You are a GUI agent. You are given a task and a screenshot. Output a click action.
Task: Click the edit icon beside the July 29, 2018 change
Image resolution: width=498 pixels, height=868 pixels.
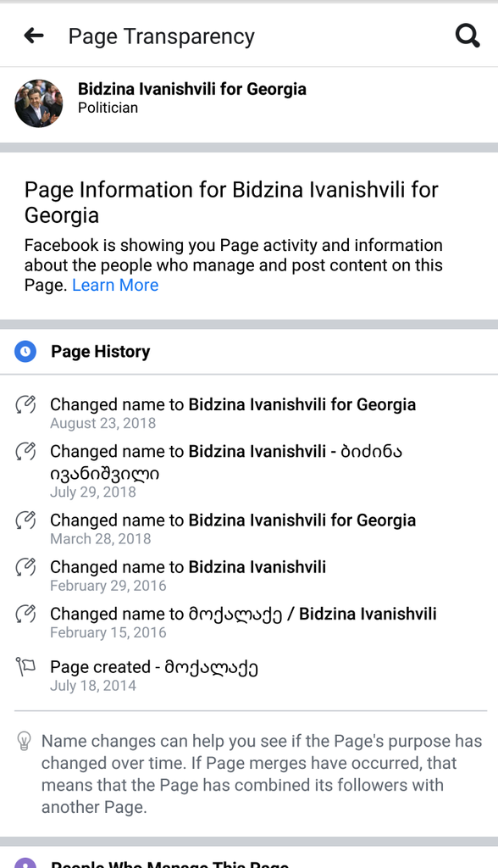coord(25,452)
